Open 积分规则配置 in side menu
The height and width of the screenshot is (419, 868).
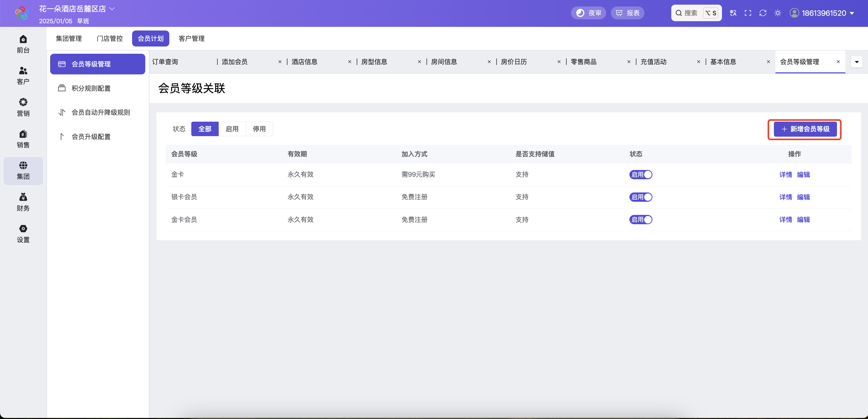pos(98,88)
